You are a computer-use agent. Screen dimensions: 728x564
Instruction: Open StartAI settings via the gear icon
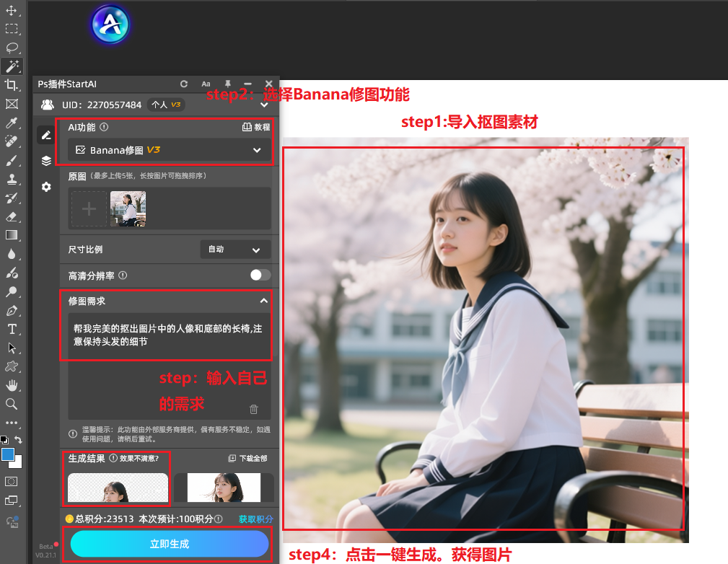click(x=46, y=186)
